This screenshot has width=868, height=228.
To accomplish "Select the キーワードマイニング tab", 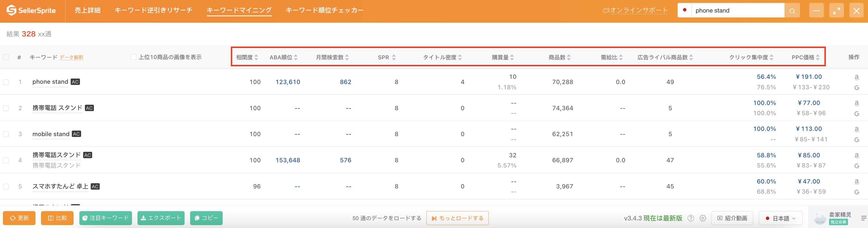I will pos(239,10).
